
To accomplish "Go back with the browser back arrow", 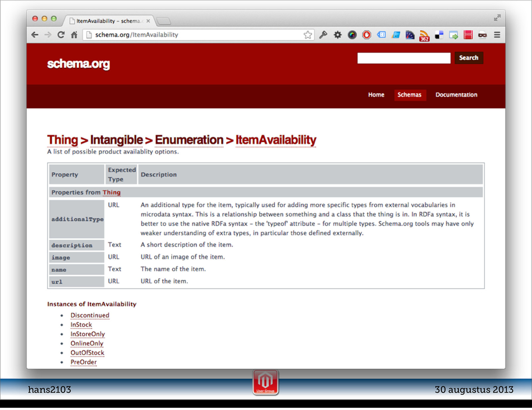I will (35, 35).
